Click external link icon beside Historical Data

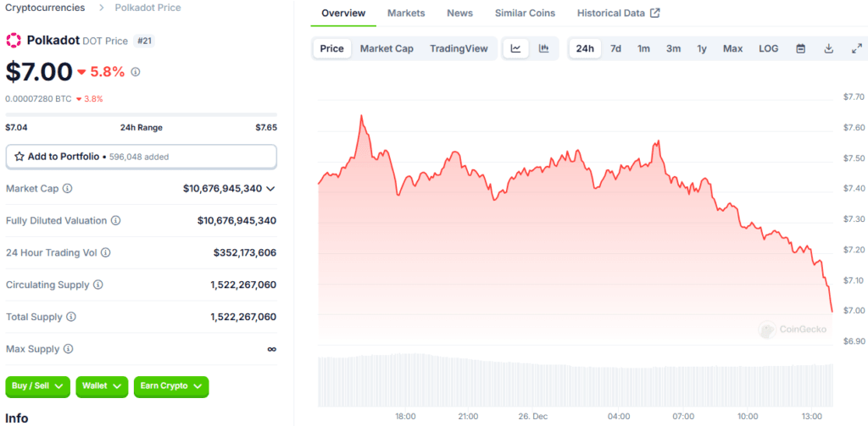655,13
